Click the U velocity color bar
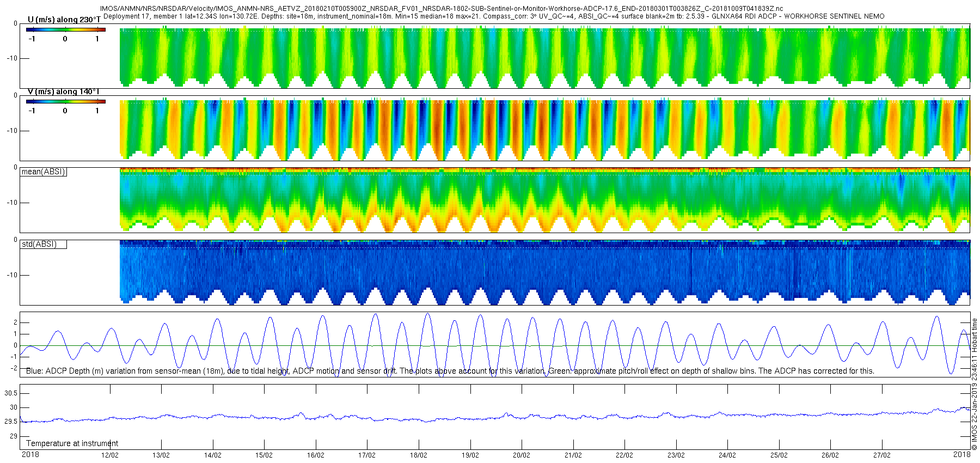Screen dimensions: 980x463 pos(66,29)
